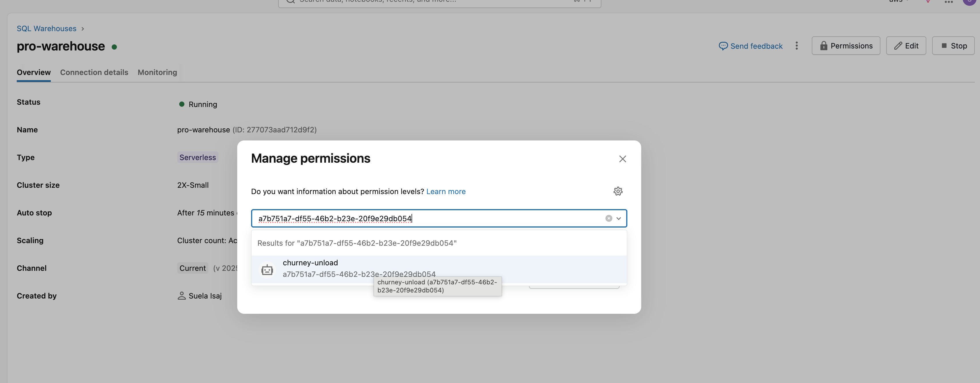
Task: Close the Manage permissions dialog
Action: click(x=622, y=159)
